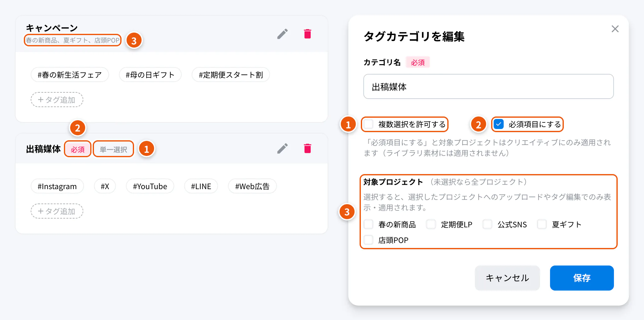Select the #Web広告 tag
644x320 pixels.
click(x=252, y=186)
